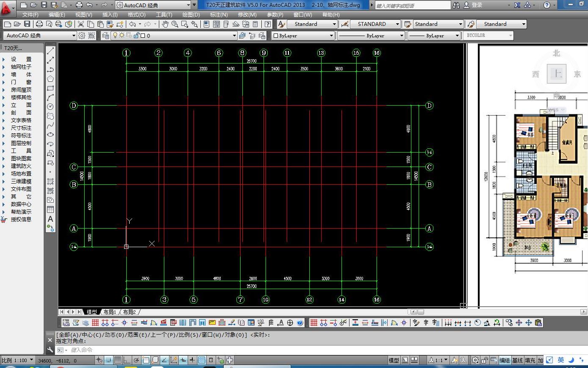Open the ByLayer color dropdown
Image resolution: width=588 pixels, height=368 pixels.
(x=303, y=36)
